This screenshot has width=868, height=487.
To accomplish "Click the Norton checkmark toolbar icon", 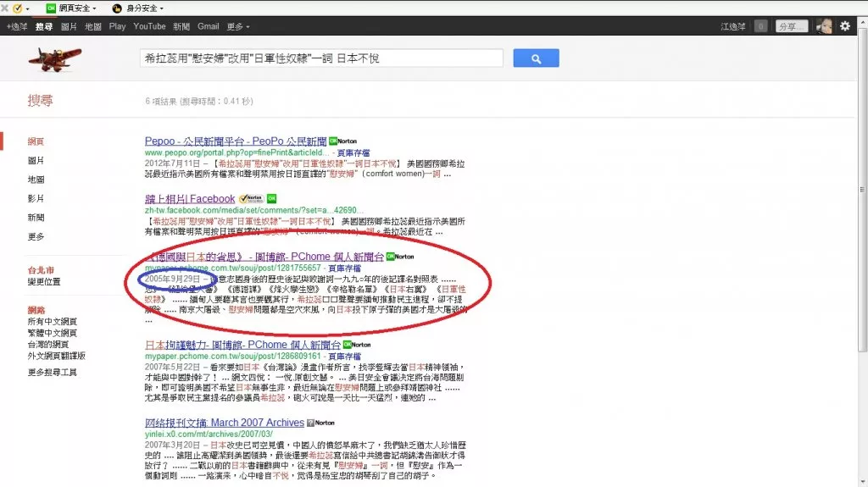I will [x=17, y=8].
